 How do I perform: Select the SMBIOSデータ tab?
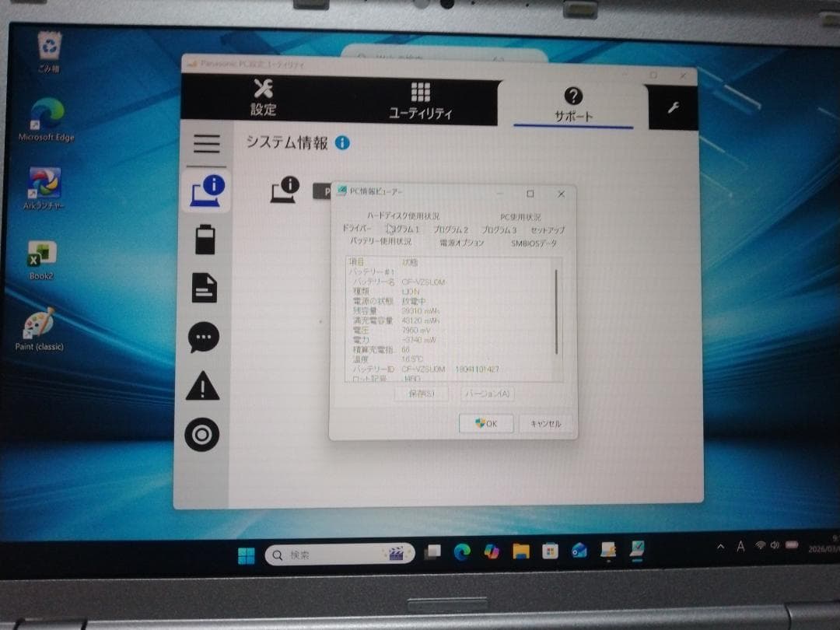click(534, 243)
